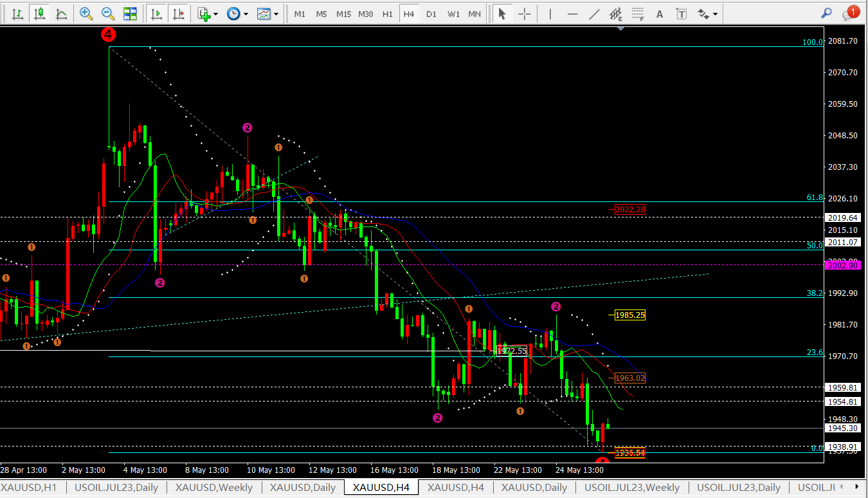Draw a trendline with line tool
Image resolution: width=868 pixels, height=498 pixels.
click(x=595, y=14)
